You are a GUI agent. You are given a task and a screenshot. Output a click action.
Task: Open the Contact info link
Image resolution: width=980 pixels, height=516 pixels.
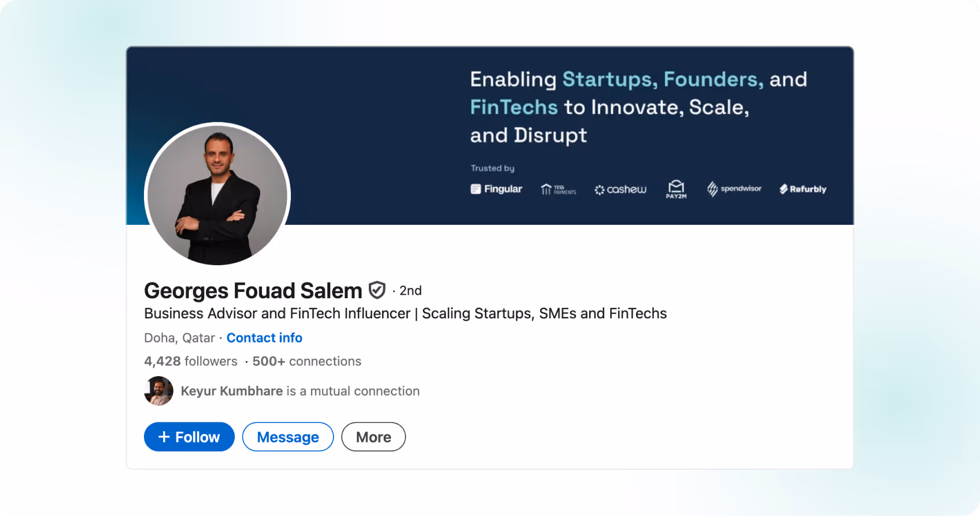coord(264,338)
